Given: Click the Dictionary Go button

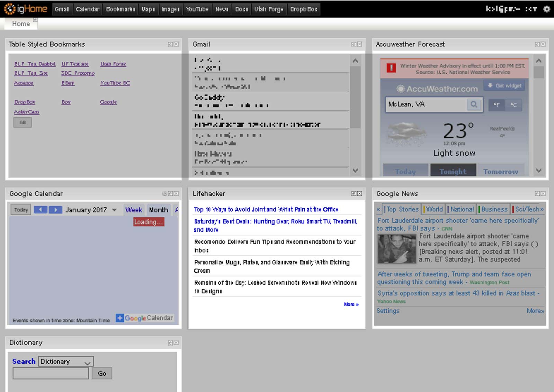Looking at the screenshot, I should (102, 374).
